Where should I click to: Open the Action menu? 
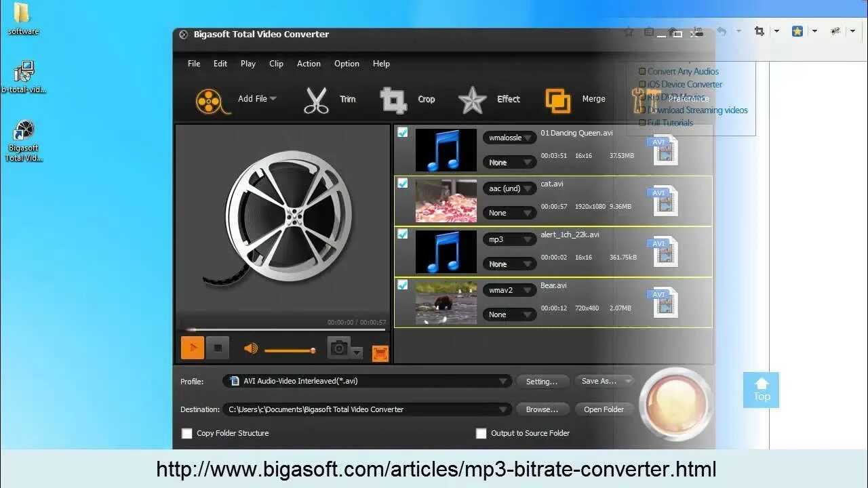pos(309,64)
